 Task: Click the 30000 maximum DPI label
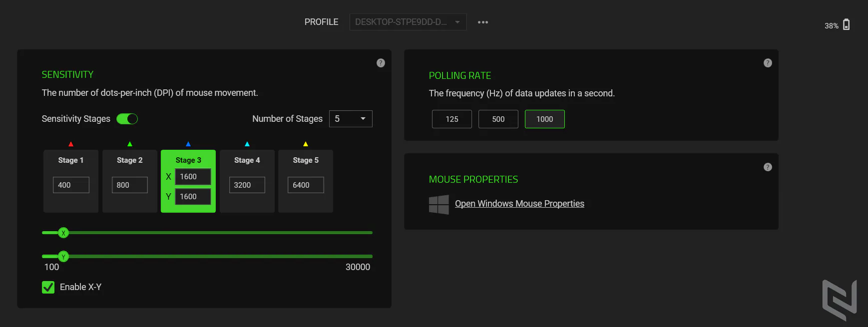tap(358, 267)
